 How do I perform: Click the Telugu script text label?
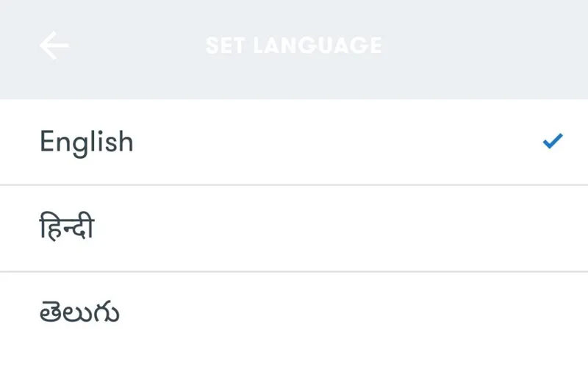(79, 314)
